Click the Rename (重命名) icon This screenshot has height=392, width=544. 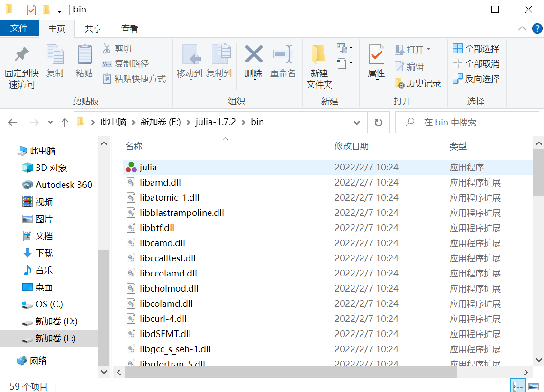[x=283, y=55]
